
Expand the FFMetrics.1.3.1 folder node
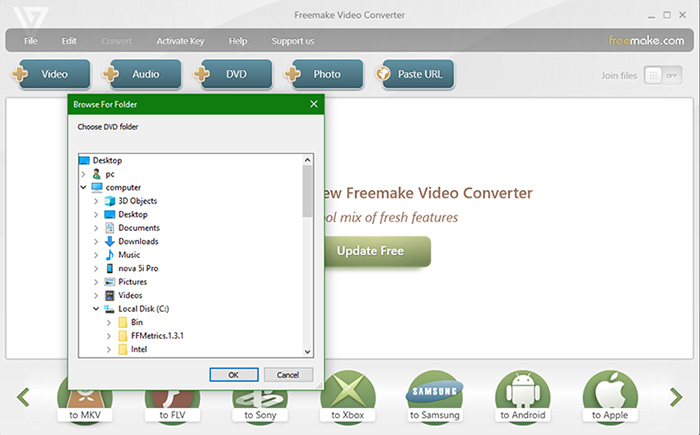(x=108, y=336)
